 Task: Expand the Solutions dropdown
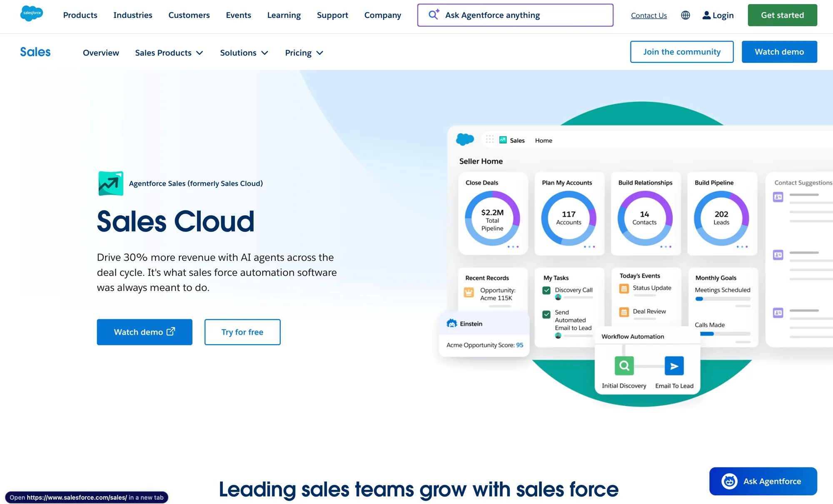(x=244, y=53)
